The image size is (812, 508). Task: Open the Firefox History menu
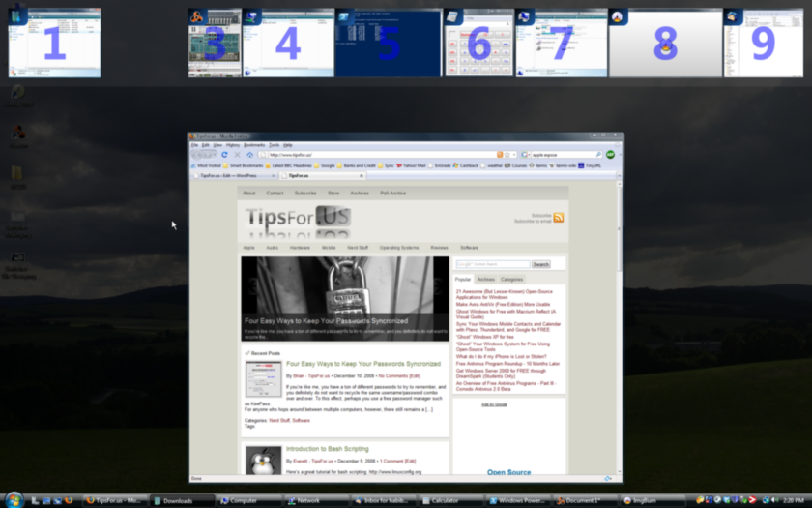[233, 145]
